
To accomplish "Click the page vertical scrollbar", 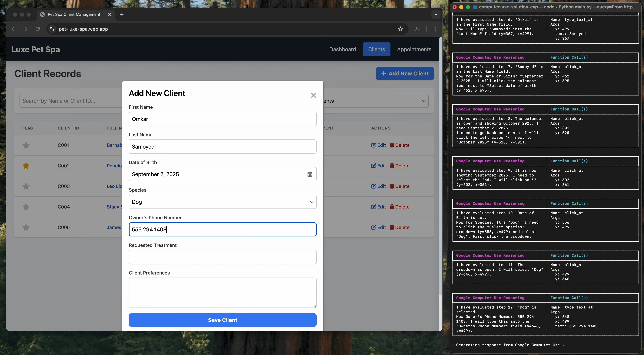I will (440, 165).
